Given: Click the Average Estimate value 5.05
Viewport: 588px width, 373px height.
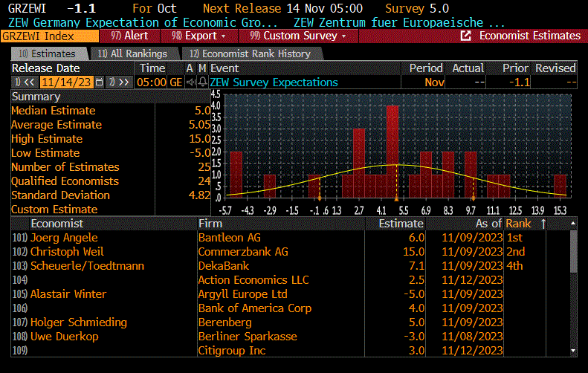Looking at the screenshot, I should 199,125.
